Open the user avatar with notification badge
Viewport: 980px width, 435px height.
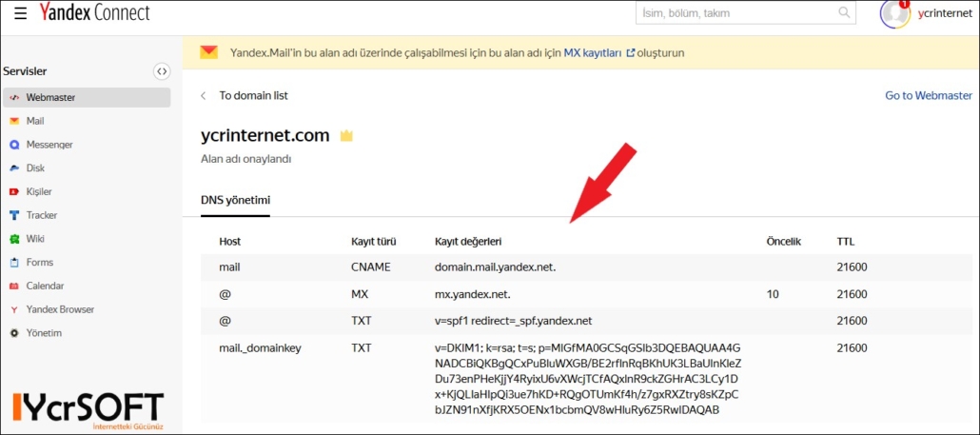click(x=895, y=13)
